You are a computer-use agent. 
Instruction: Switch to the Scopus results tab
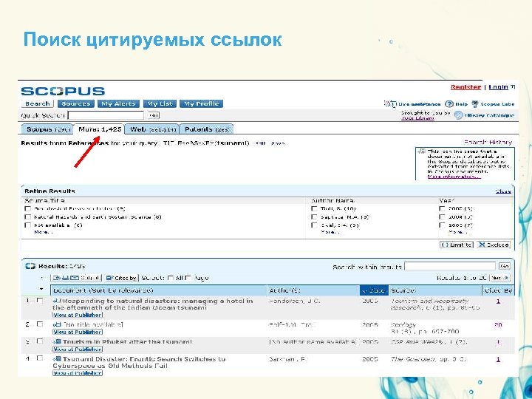click(x=47, y=129)
